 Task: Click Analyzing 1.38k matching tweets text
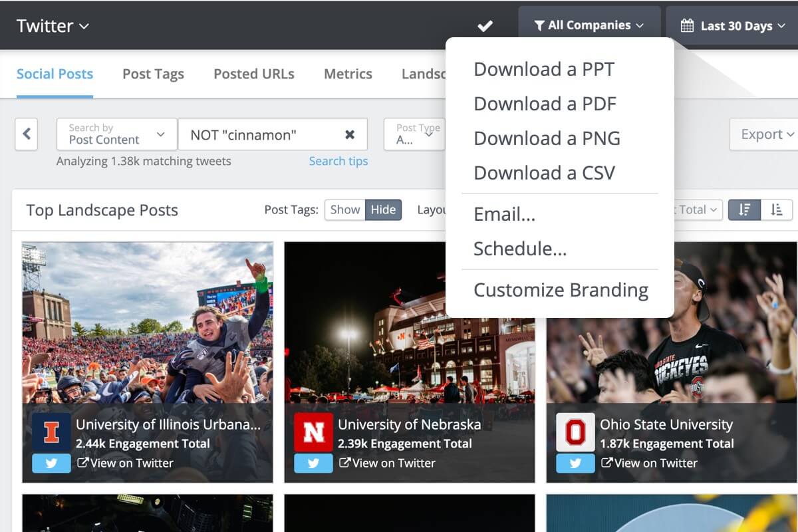click(144, 161)
